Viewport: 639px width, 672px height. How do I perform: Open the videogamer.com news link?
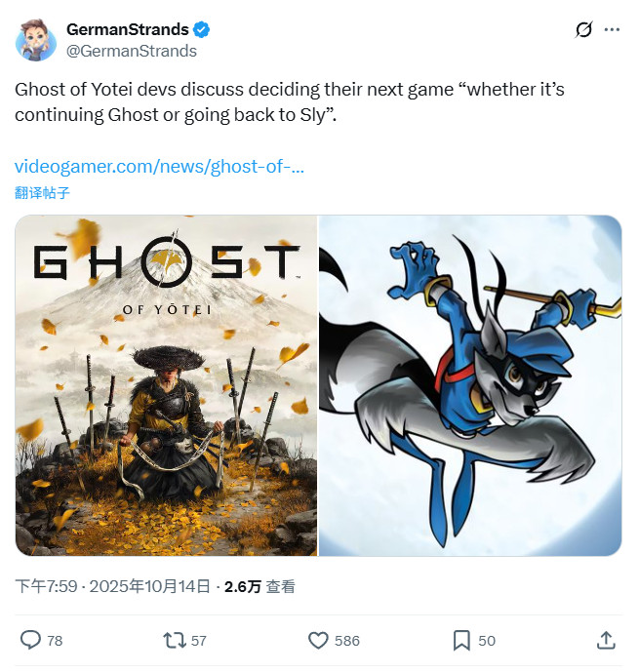pos(159,166)
